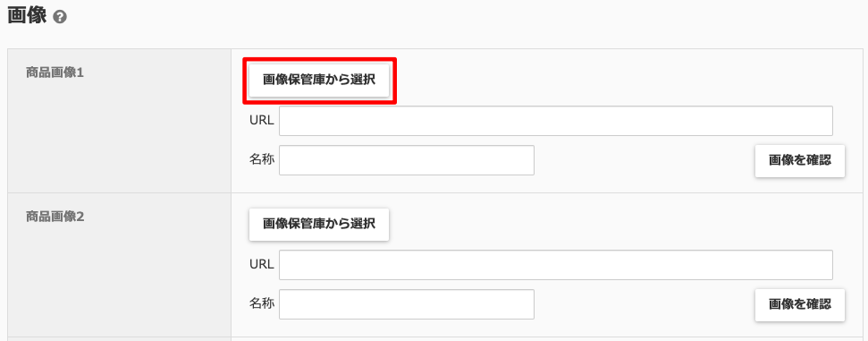The height and width of the screenshot is (341, 868).
Task: Click blank space right of 商品画像1 library button
Action: pyautogui.click(x=626, y=81)
